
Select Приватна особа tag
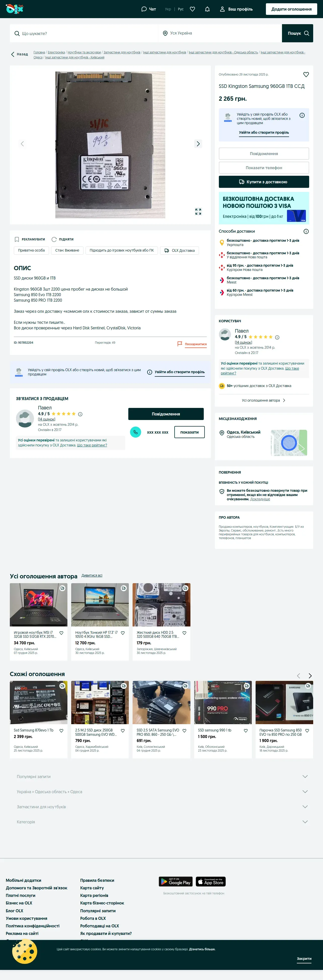coord(31,250)
